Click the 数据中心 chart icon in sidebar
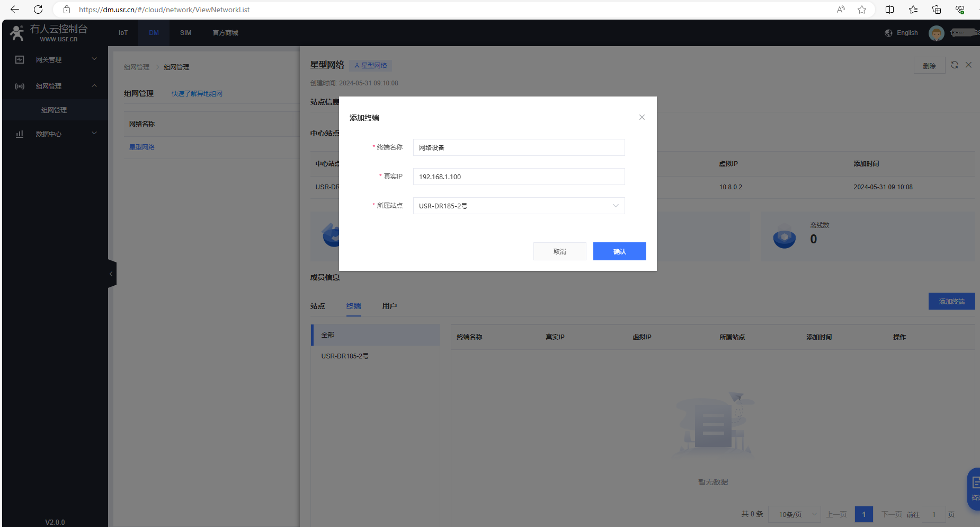980x527 pixels. click(x=20, y=134)
